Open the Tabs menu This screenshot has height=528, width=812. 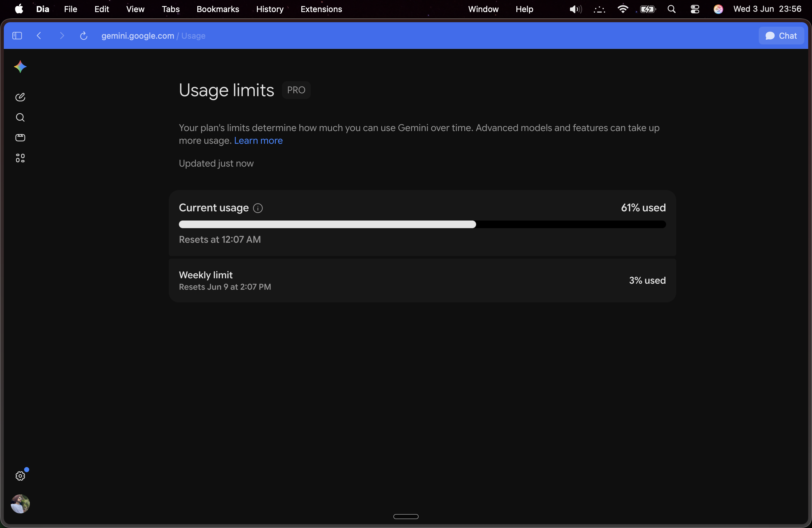pyautogui.click(x=171, y=9)
